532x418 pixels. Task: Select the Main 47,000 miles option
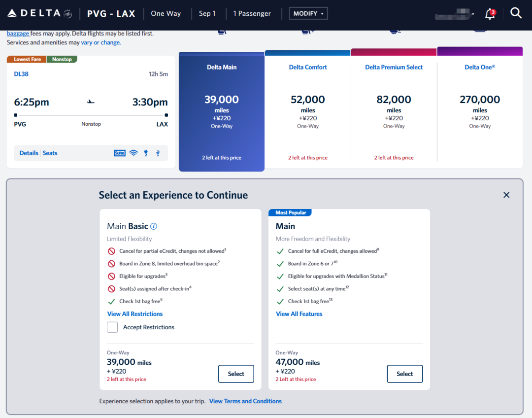404,374
